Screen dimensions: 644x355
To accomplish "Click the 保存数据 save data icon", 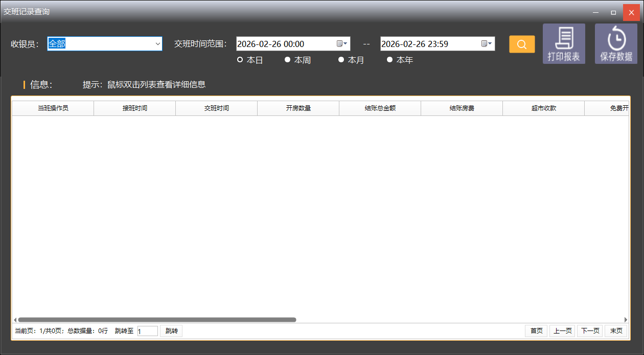I will click(616, 44).
